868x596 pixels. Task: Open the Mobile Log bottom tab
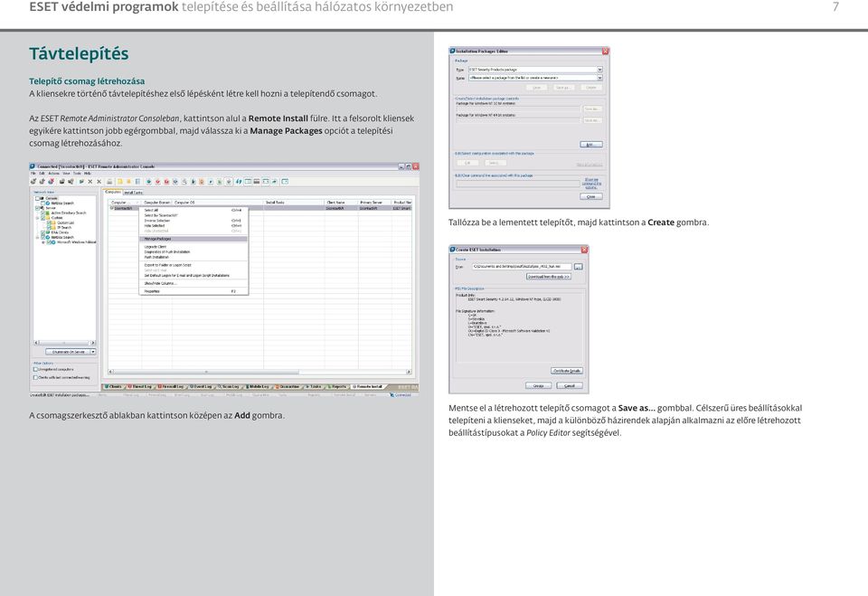(x=258, y=386)
